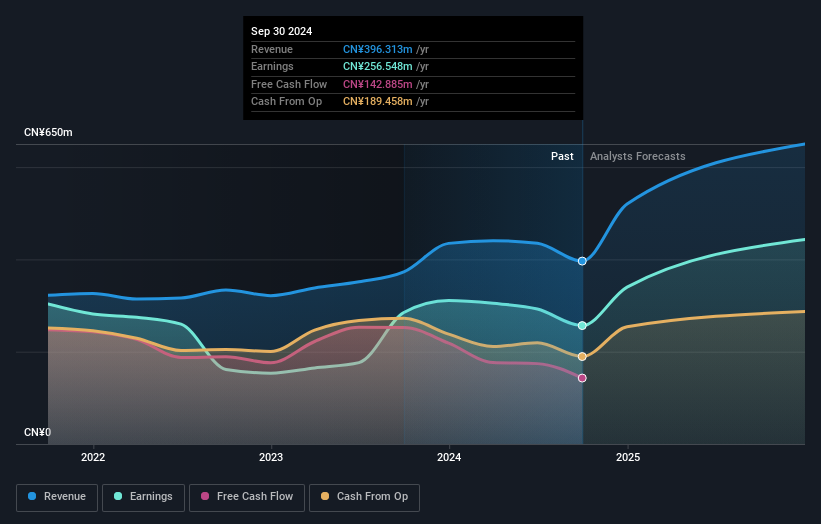Click the CN¥189.458m cash from op value
The width and height of the screenshot is (821, 524).
point(378,102)
